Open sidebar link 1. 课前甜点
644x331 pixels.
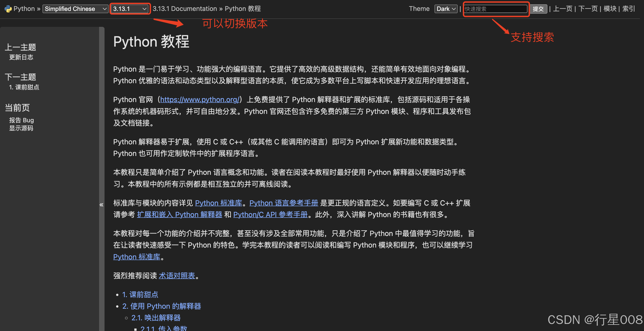point(24,87)
